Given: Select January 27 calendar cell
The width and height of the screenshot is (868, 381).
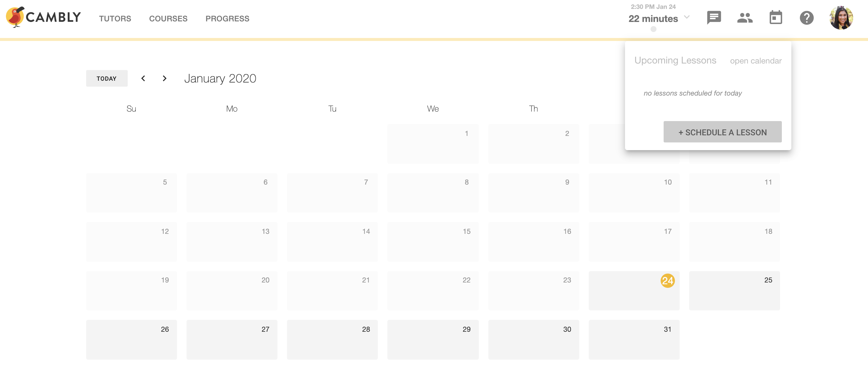Looking at the screenshot, I should [232, 339].
